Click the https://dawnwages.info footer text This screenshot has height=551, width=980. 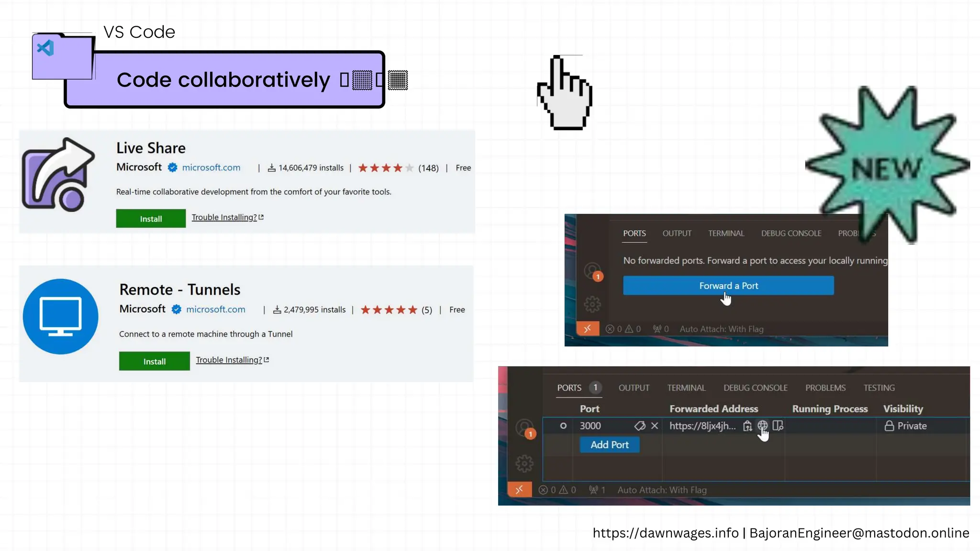[666, 533]
